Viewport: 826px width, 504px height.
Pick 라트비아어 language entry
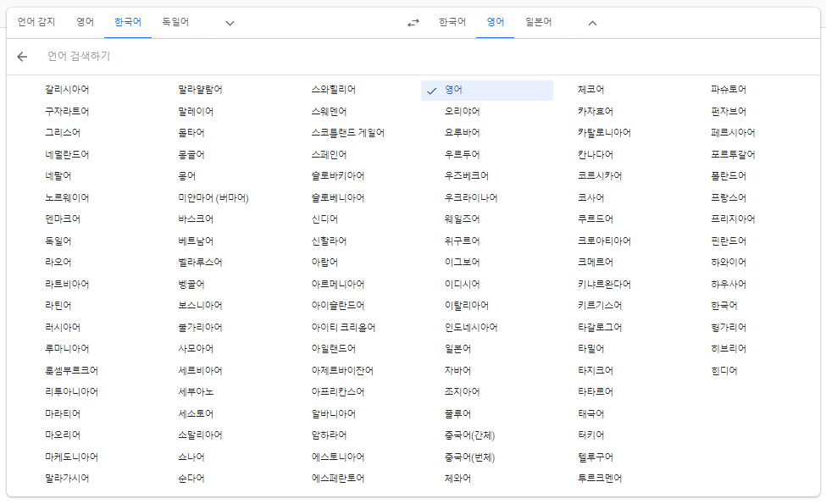click(x=67, y=285)
